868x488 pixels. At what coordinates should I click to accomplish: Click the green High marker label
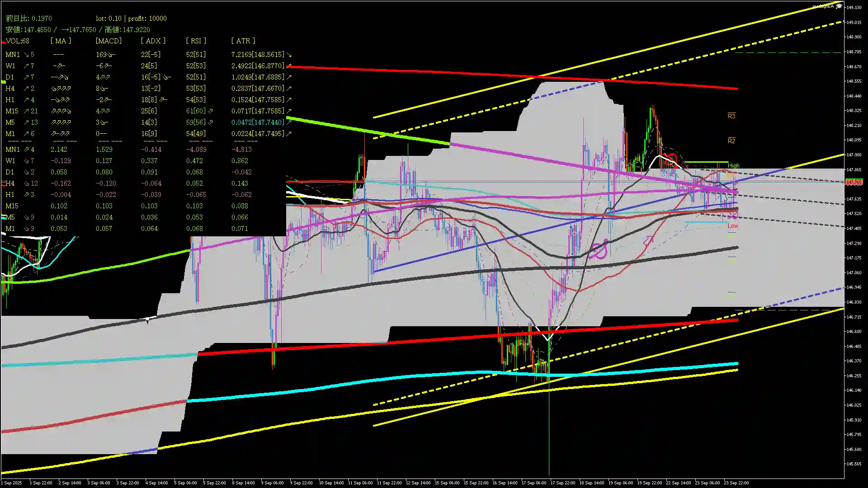[x=733, y=166]
